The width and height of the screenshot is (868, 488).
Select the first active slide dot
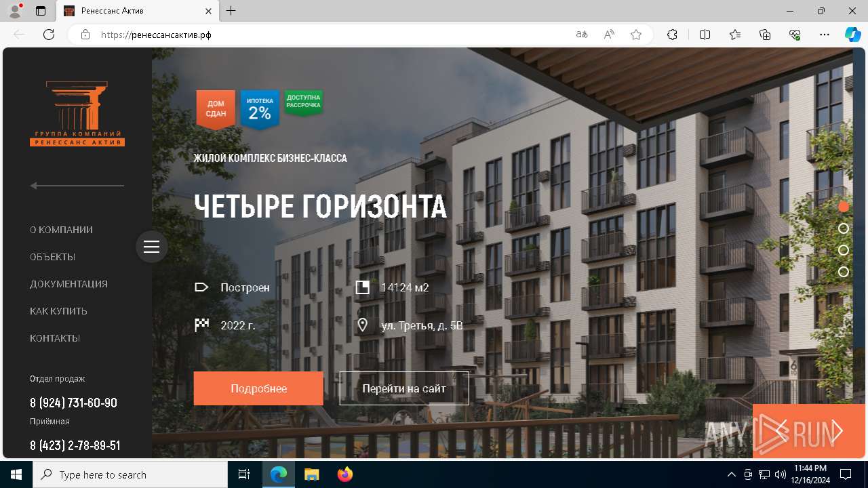click(x=844, y=207)
